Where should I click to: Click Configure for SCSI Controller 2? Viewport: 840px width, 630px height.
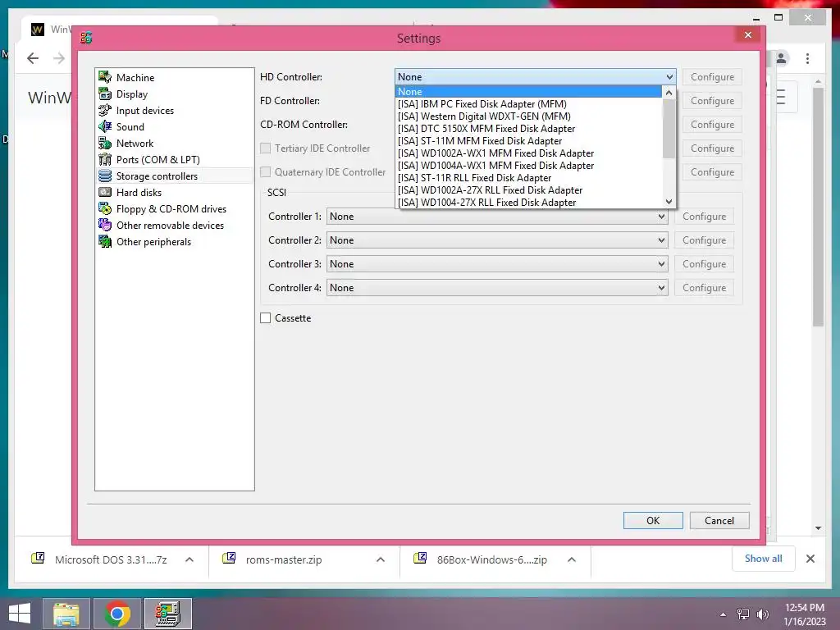click(x=704, y=240)
